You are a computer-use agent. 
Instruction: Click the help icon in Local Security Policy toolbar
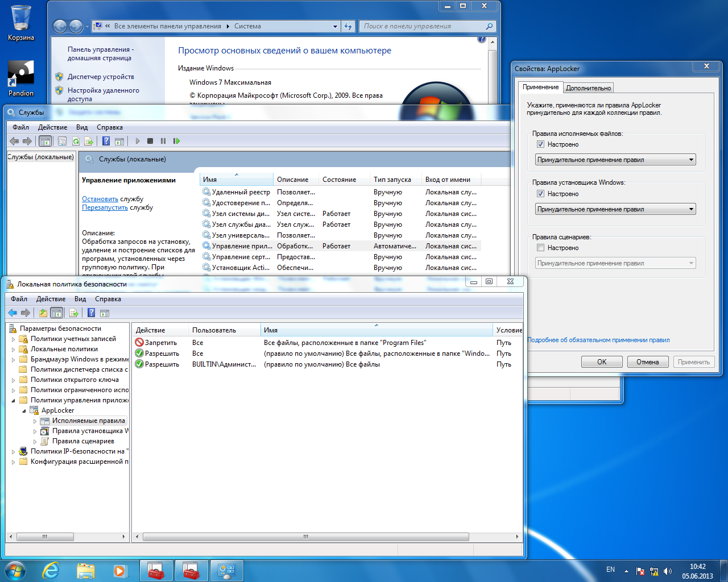pos(91,313)
